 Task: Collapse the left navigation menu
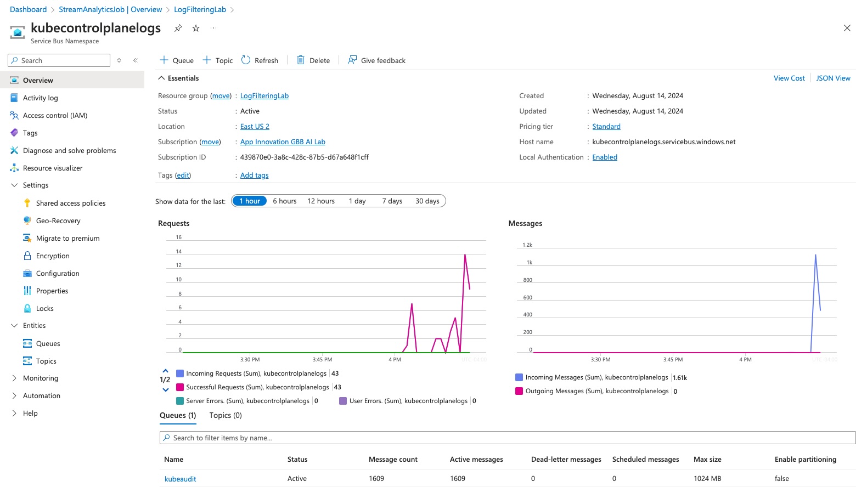click(x=135, y=60)
